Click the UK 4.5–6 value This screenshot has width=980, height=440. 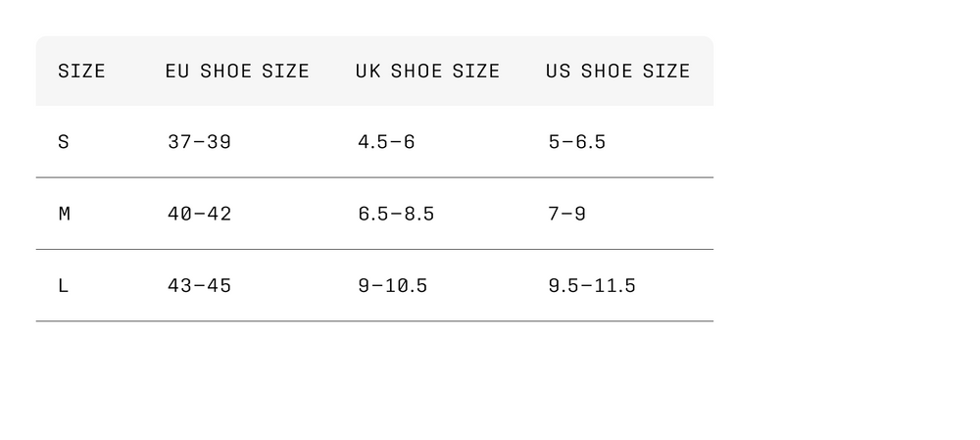386,142
